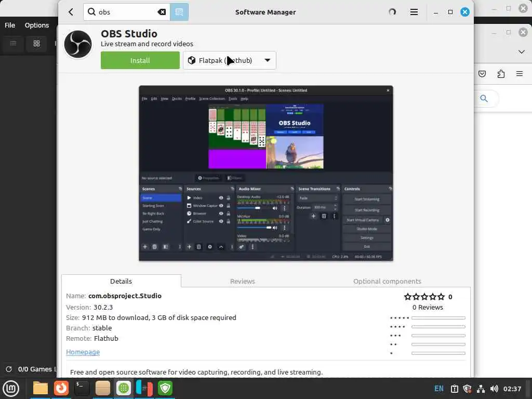Open the Flatpak (Flathub) source dropdown
532x399 pixels.
point(230,60)
